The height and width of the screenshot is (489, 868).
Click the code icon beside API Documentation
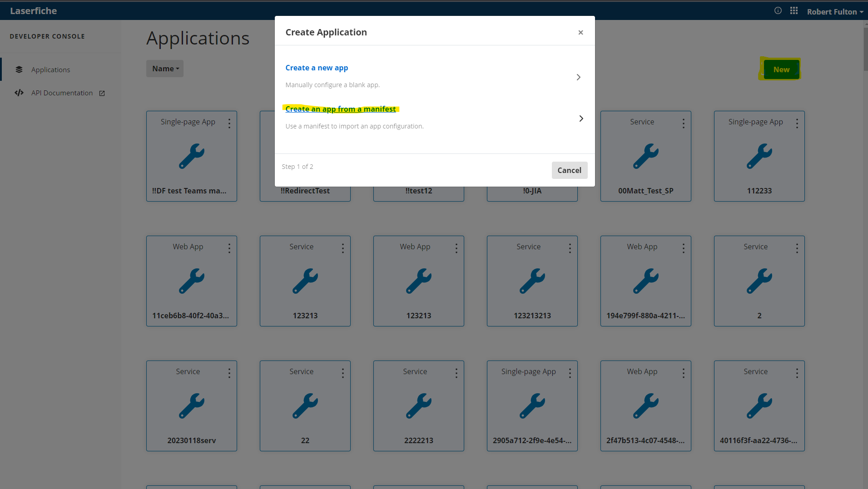click(x=19, y=93)
